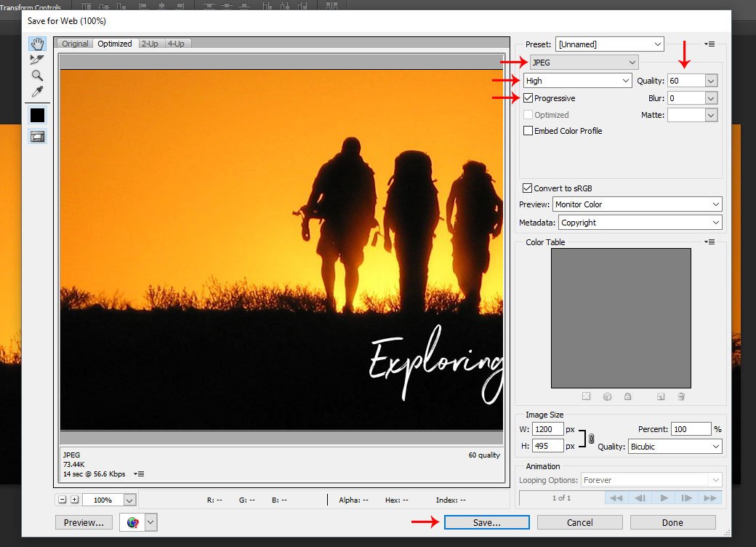756x547 pixels.
Task: Open the Quality value slider arrow
Action: click(x=711, y=81)
